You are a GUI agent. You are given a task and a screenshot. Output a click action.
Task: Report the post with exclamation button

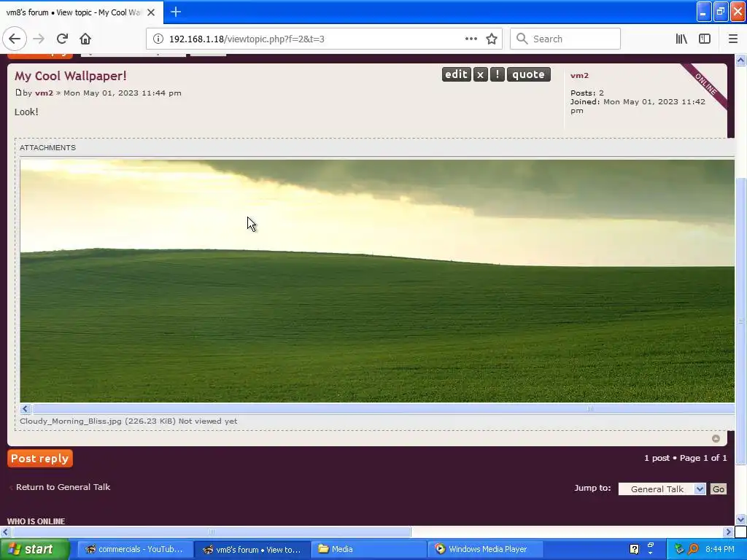(497, 74)
